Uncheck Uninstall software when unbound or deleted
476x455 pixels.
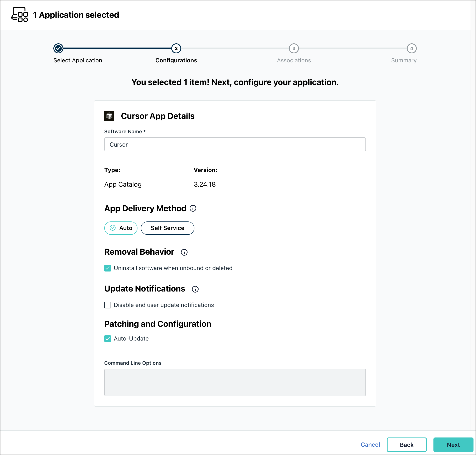[x=108, y=268]
